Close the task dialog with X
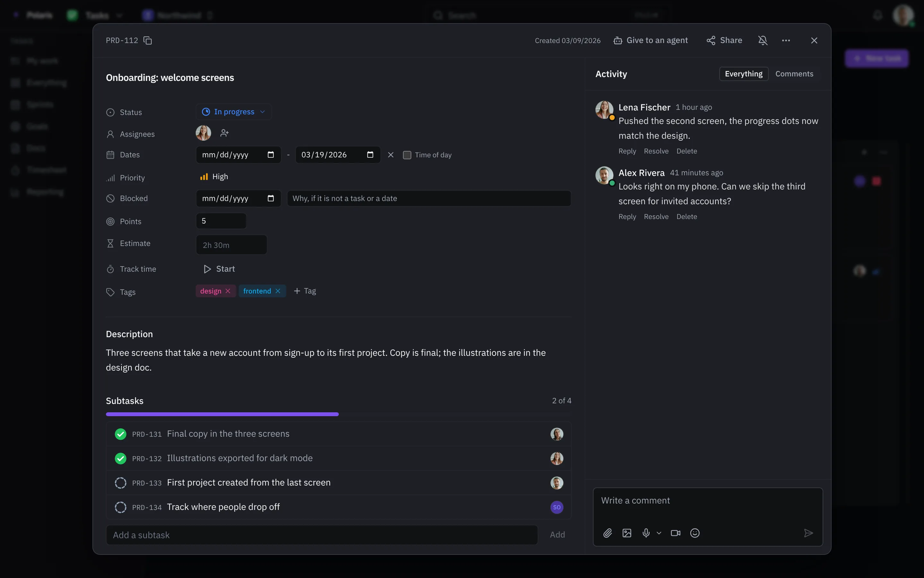924x578 pixels. [814, 40]
